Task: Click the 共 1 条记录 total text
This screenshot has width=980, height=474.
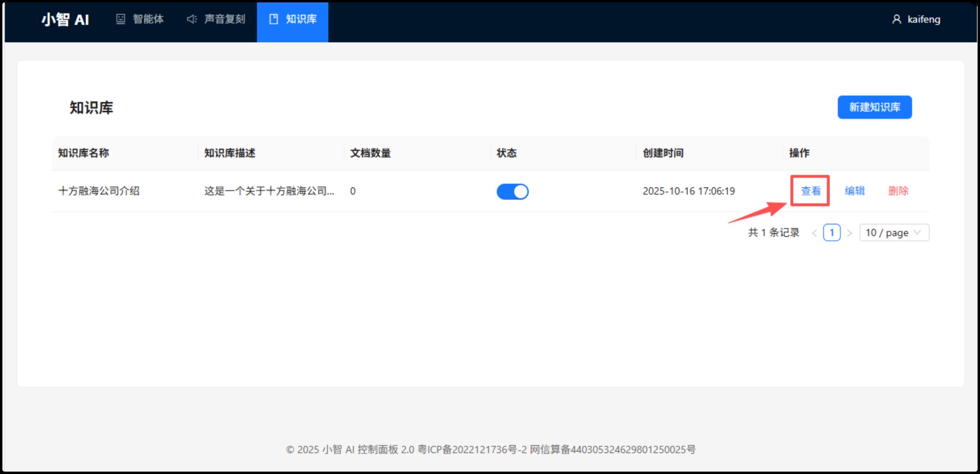Action: tap(774, 232)
